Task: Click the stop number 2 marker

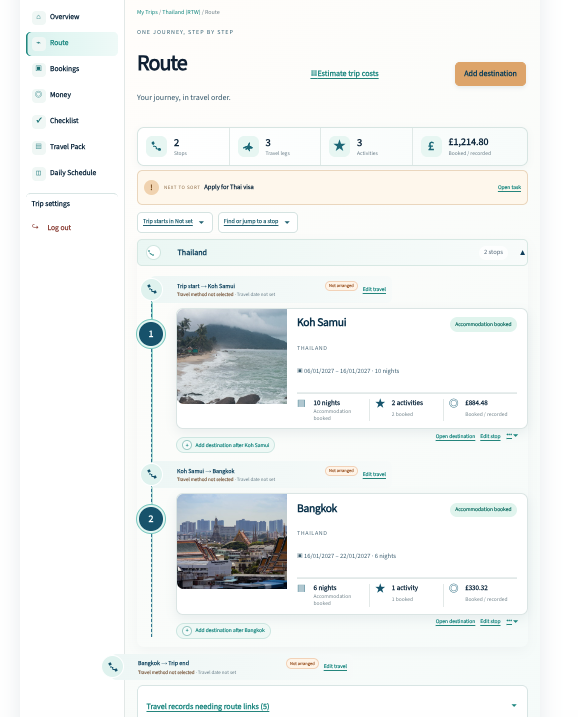Action: tap(151, 519)
